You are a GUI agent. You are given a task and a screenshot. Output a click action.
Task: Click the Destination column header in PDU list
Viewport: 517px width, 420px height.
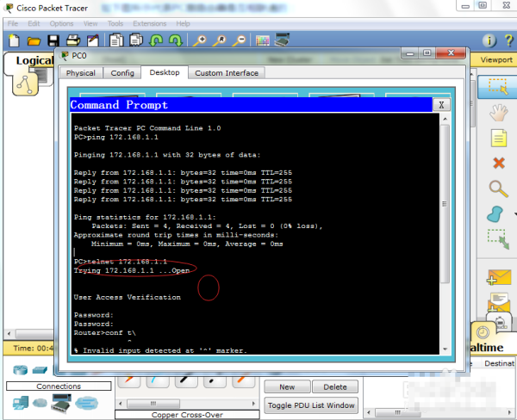[x=499, y=363]
